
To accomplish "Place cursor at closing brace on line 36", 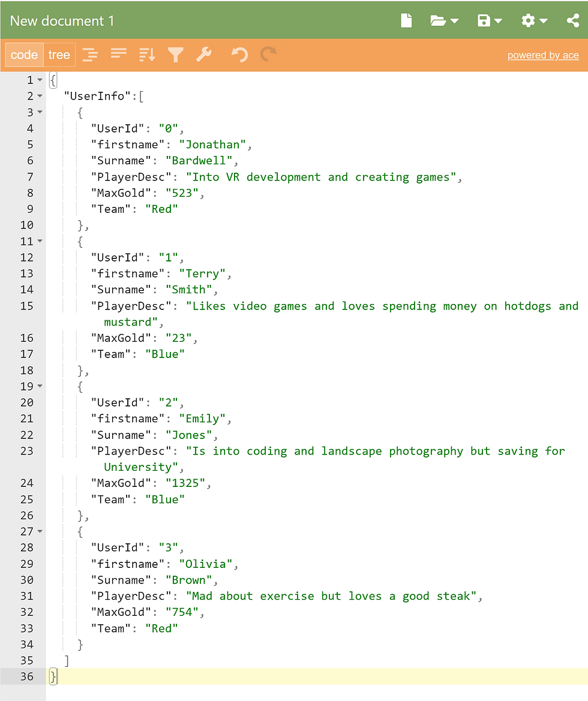I will 53,677.
